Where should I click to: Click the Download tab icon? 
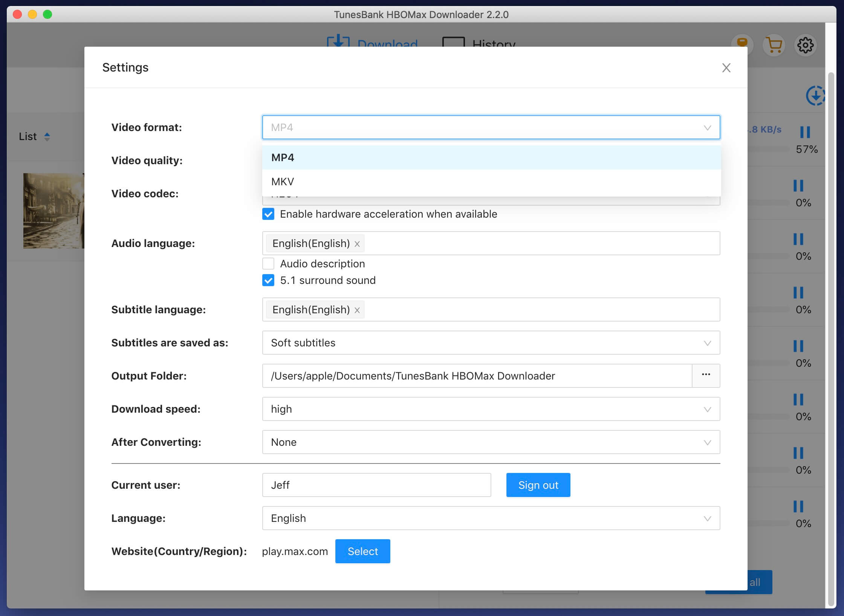click(x=338, y=41)
